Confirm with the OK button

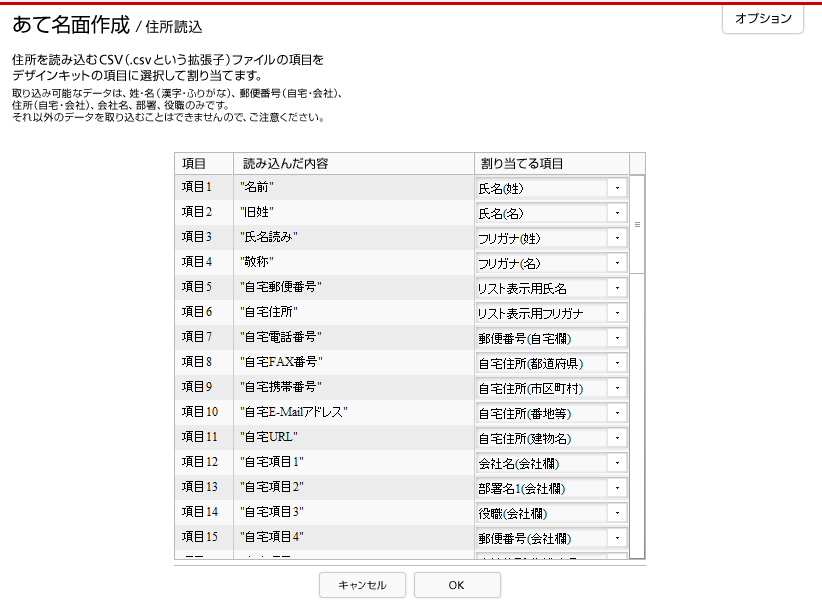457,585
